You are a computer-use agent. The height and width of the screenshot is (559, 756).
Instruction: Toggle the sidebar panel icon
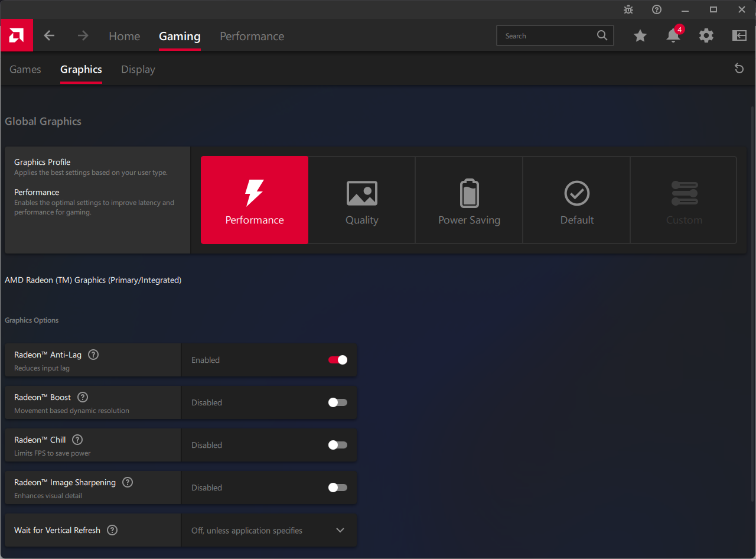click(x=739, y=35)
